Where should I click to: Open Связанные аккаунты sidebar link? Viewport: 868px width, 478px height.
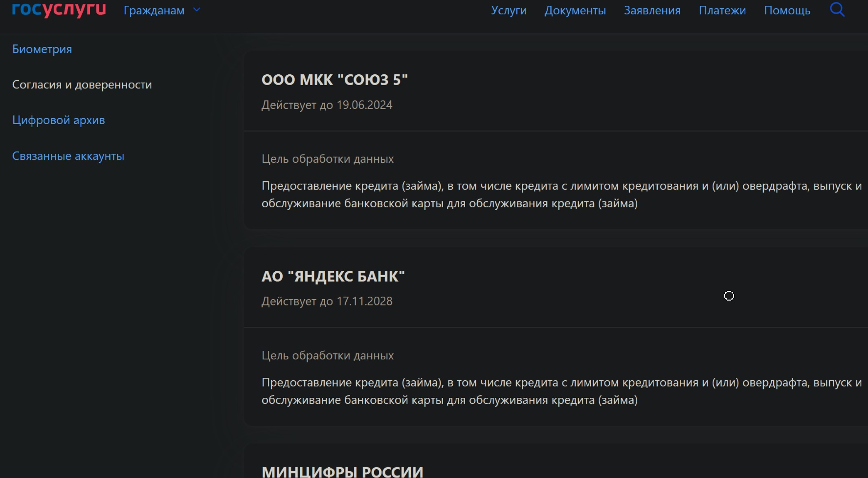[x=68, y=156]
